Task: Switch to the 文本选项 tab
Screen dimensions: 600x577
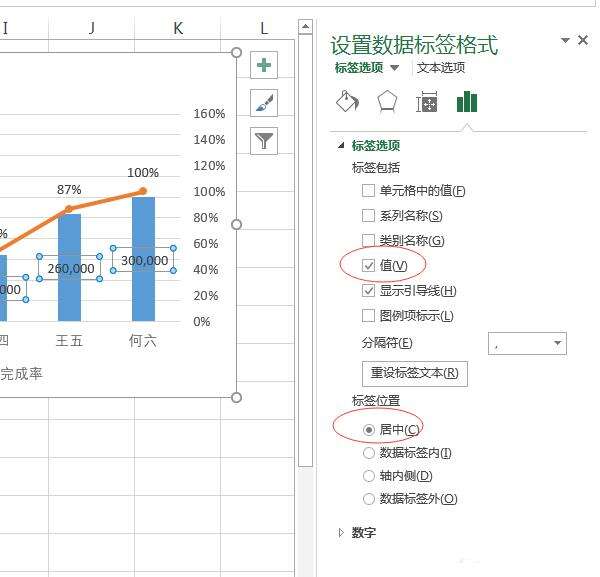Action: [x=441, y=68]
